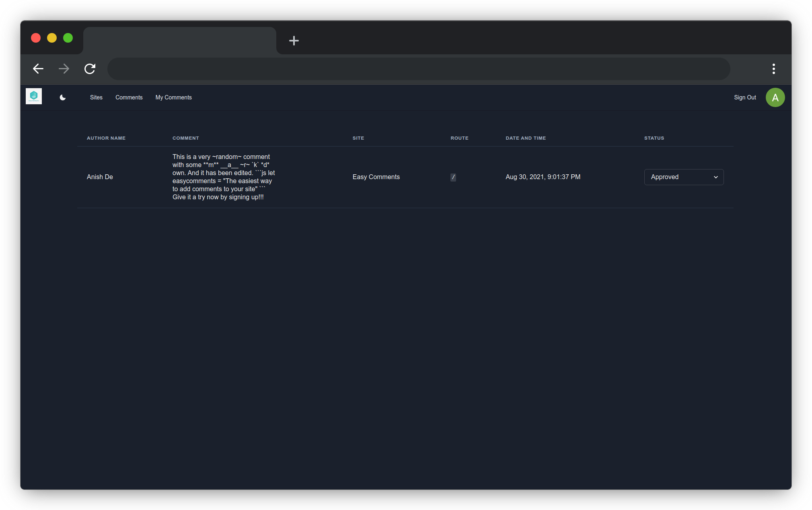The image size is (812, 510).
Task: Click the Easy Comments site cell
Action: 376,177
